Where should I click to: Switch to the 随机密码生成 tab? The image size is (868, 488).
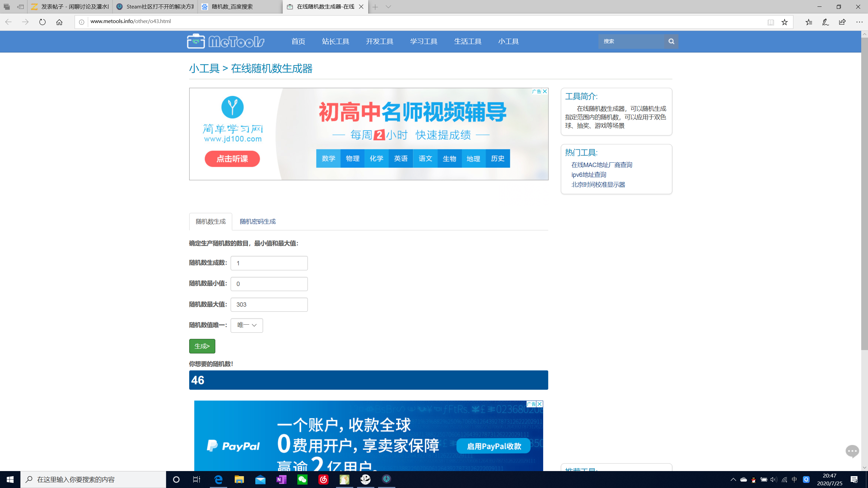point(258,222)
